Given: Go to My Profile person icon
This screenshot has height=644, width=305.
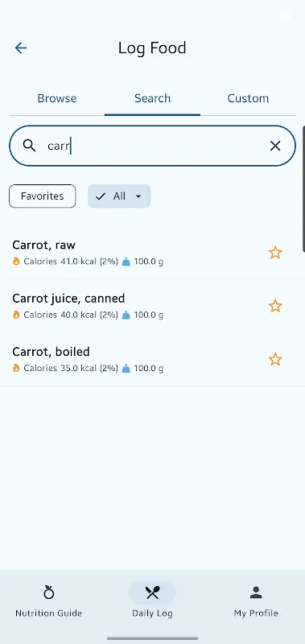Looking at the screenshot, I should tap(256, 592).
